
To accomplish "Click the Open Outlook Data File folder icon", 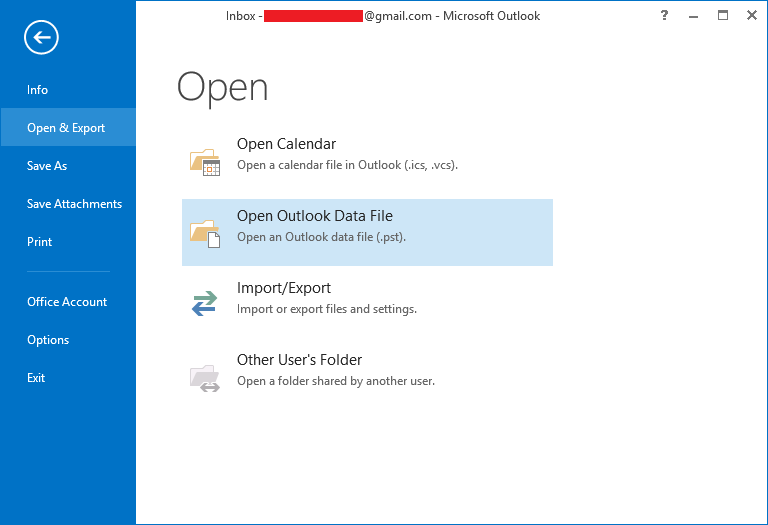I will [205, 234].
